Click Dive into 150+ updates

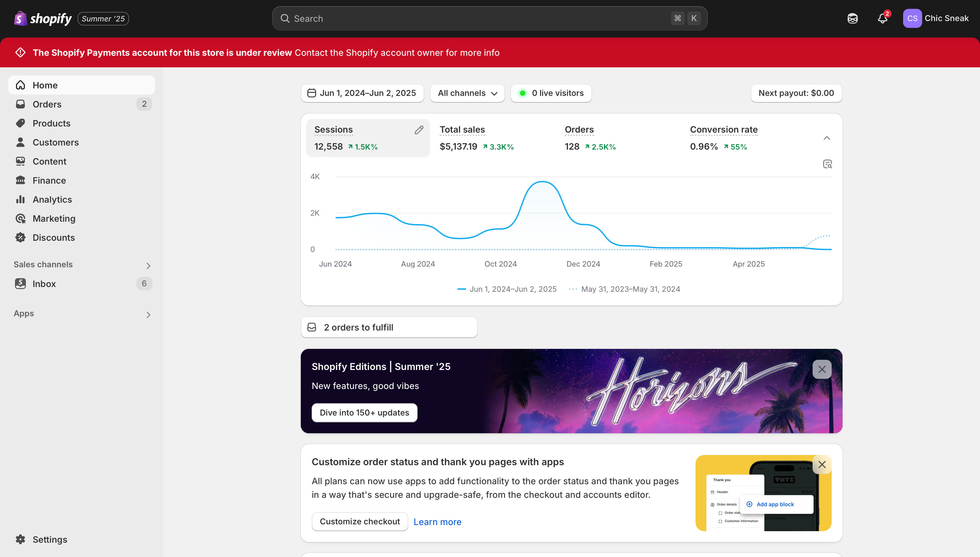tap(364, 413)
